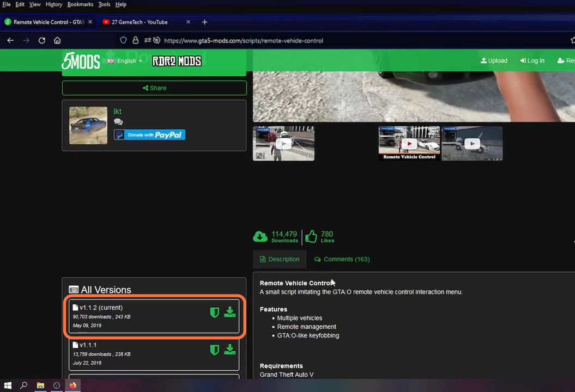Play the Remote Vehicle Control video thumbnail

409,143
